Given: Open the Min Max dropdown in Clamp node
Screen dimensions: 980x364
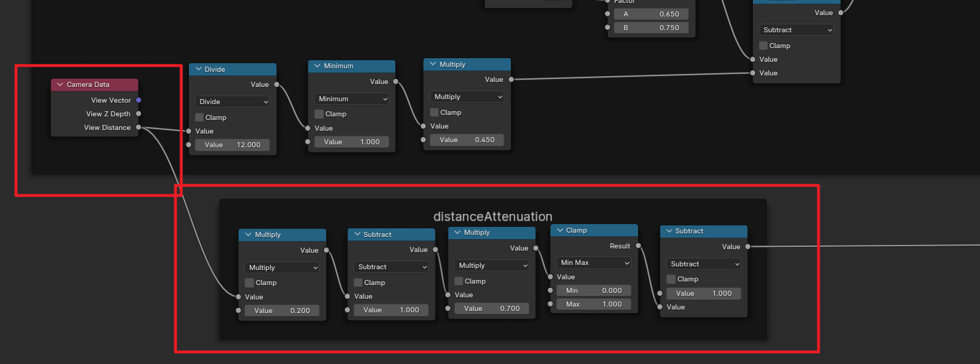Looking at the screenshot, I should [593, 263].
